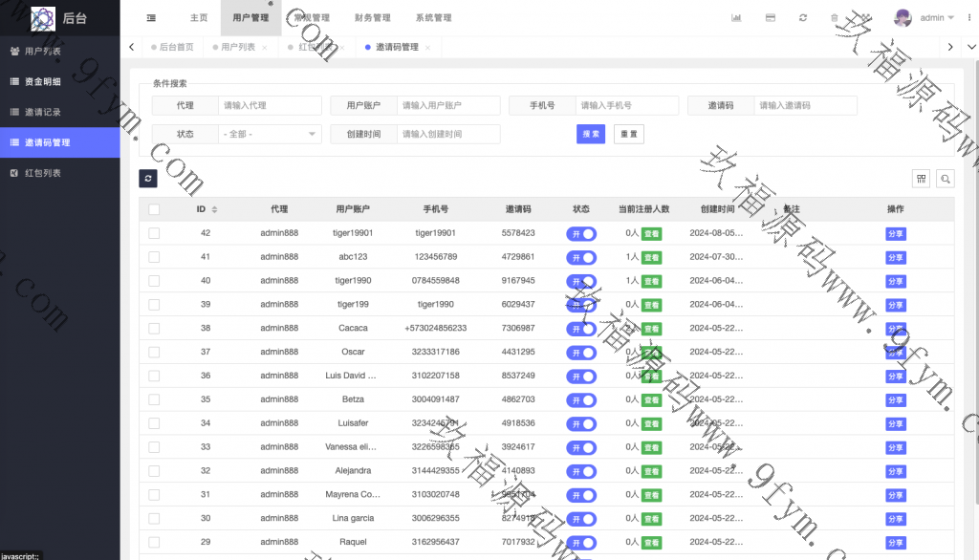
Task: Click 分享 button for tiger1990 row ID 40
Action: 895,281
